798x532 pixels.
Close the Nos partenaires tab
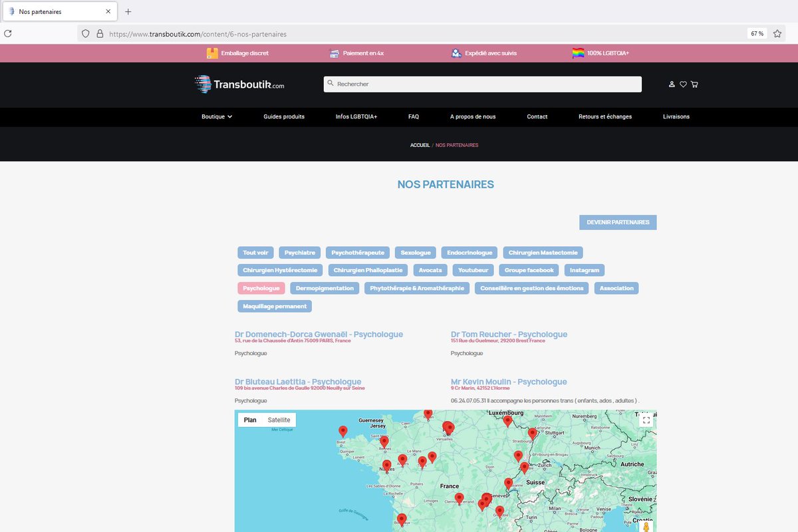[108, 11]
